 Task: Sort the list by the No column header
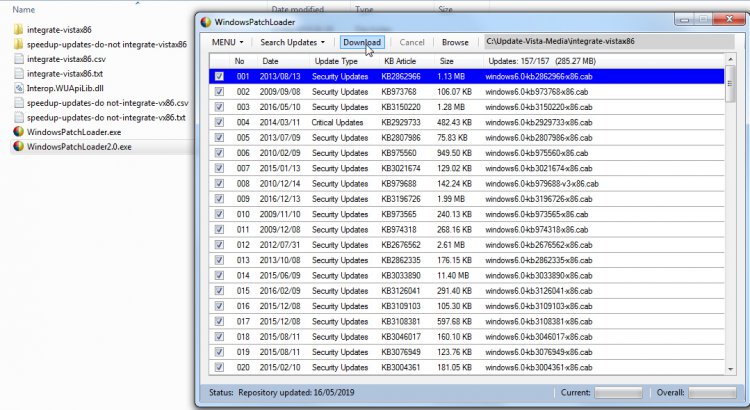[x=243, y=61]
